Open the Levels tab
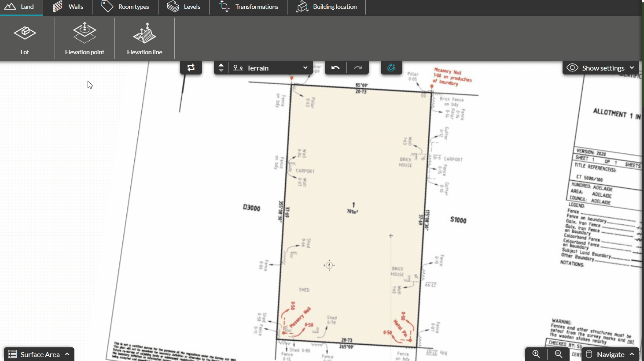 pyautogui.click(x=184, y=7)
